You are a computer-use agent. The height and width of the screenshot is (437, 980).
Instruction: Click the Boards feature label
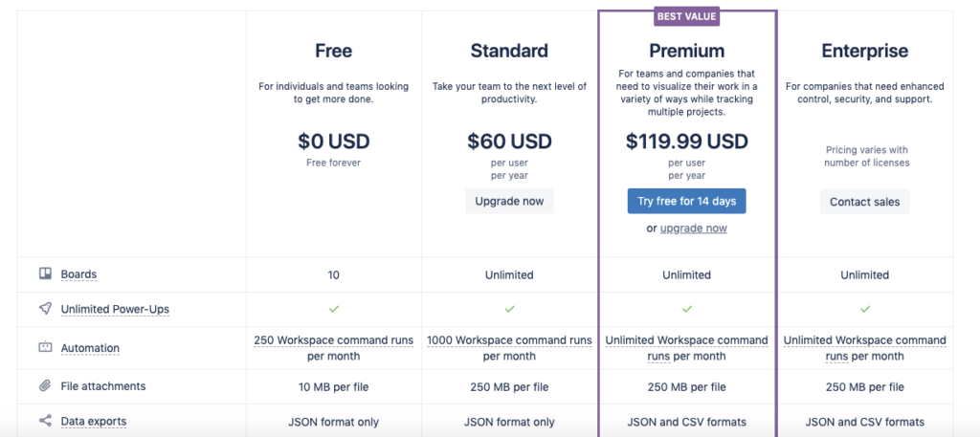pos(78,274)
